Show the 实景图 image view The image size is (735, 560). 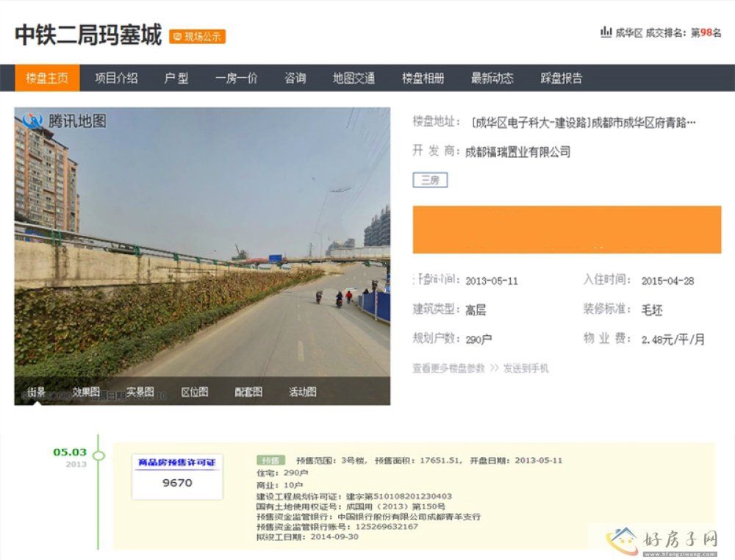click(140, 392)
